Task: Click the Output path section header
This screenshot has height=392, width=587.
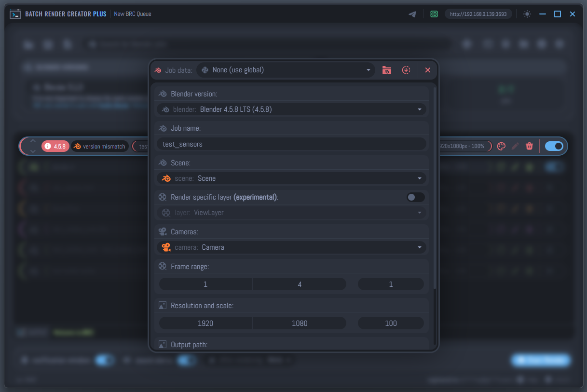Action: [291, 344]
